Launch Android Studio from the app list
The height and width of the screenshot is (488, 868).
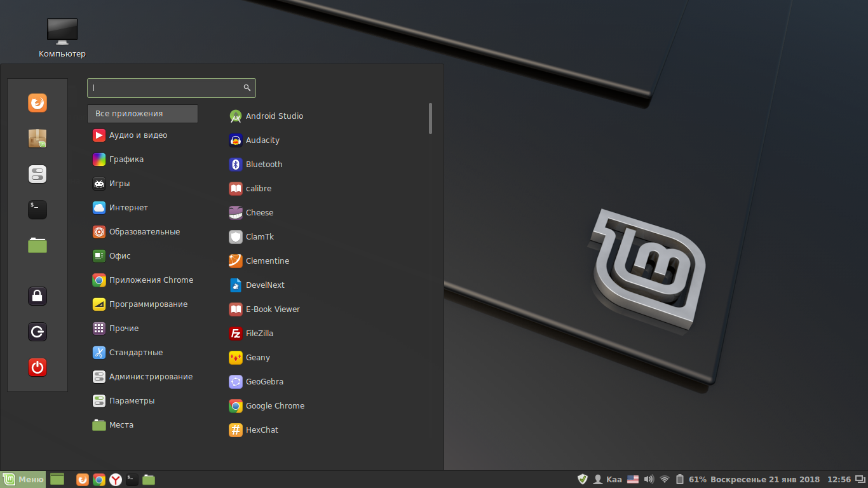(x=274, y=116)
